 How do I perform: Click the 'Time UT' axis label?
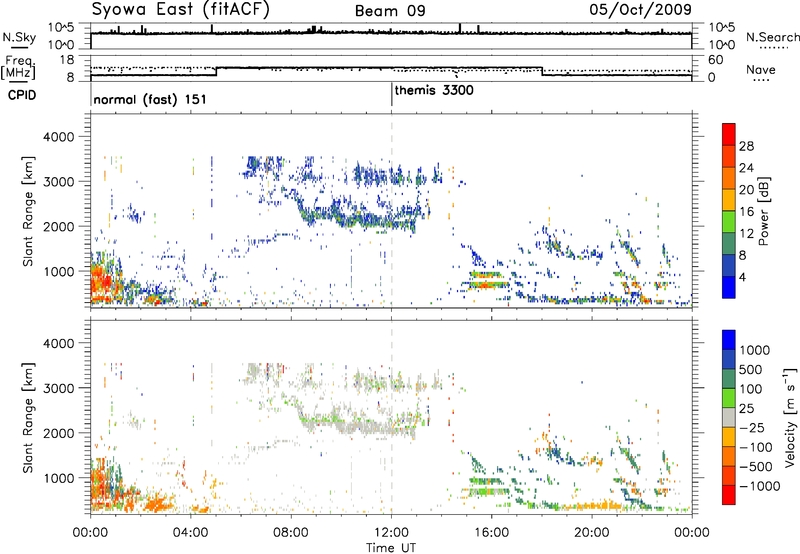390,548
